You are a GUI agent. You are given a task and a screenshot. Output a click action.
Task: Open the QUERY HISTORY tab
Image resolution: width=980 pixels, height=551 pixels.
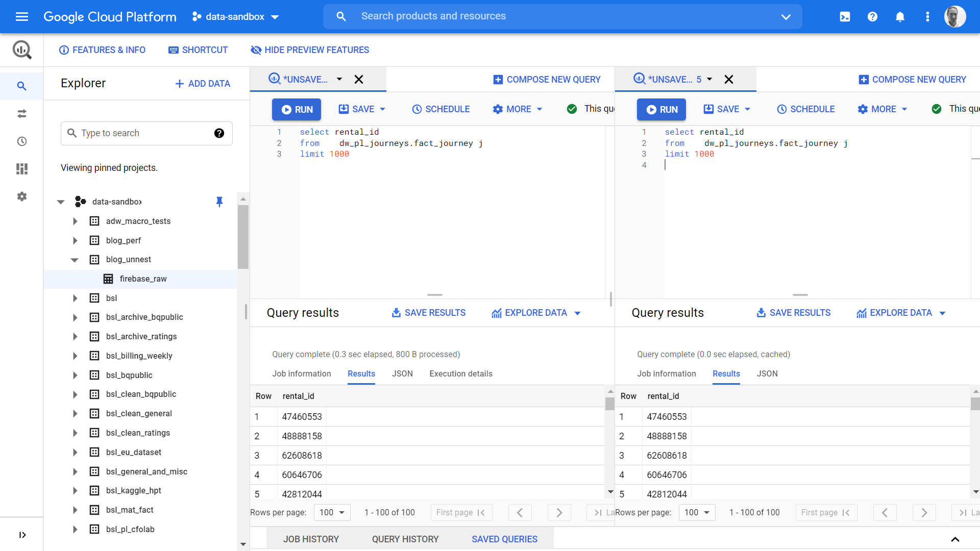pos(405,539)
